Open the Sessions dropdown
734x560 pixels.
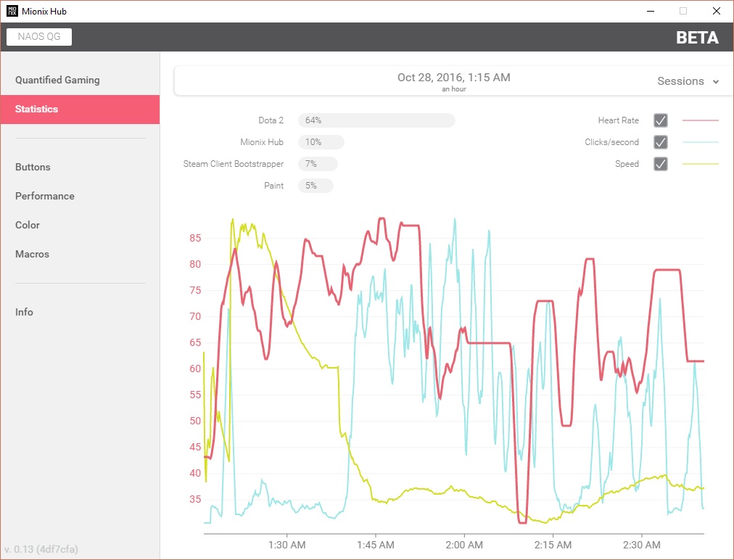click(688, 81)
